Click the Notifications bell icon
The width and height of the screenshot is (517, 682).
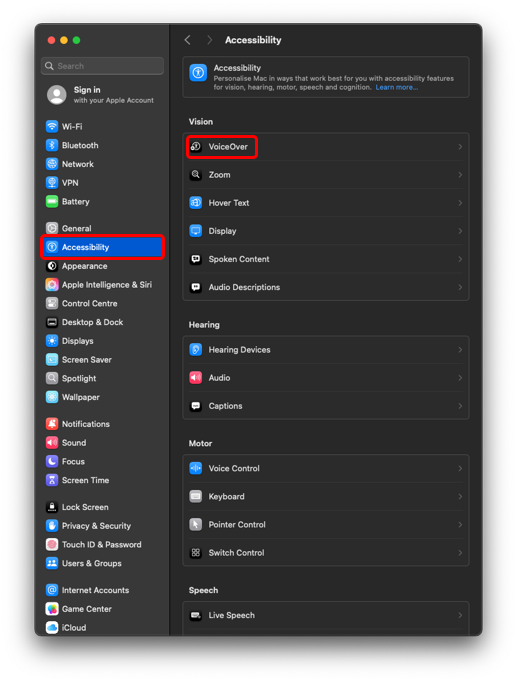[52, 424]
